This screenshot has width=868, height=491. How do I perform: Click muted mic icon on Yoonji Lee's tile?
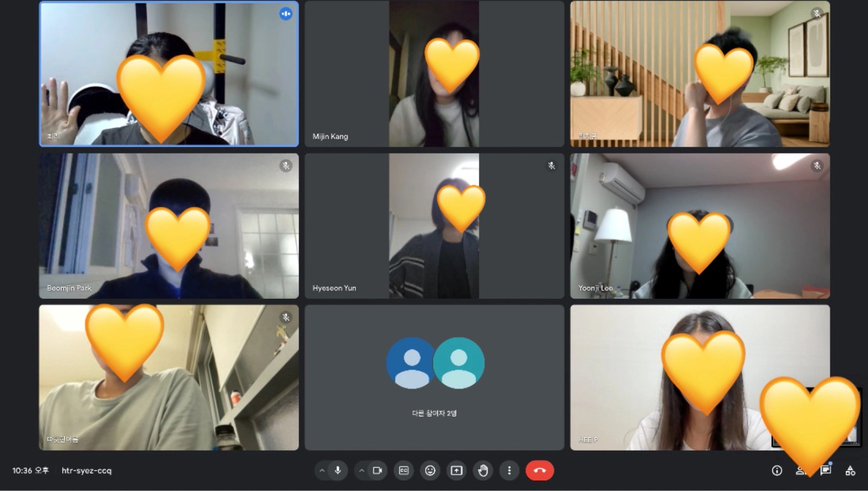817,166
